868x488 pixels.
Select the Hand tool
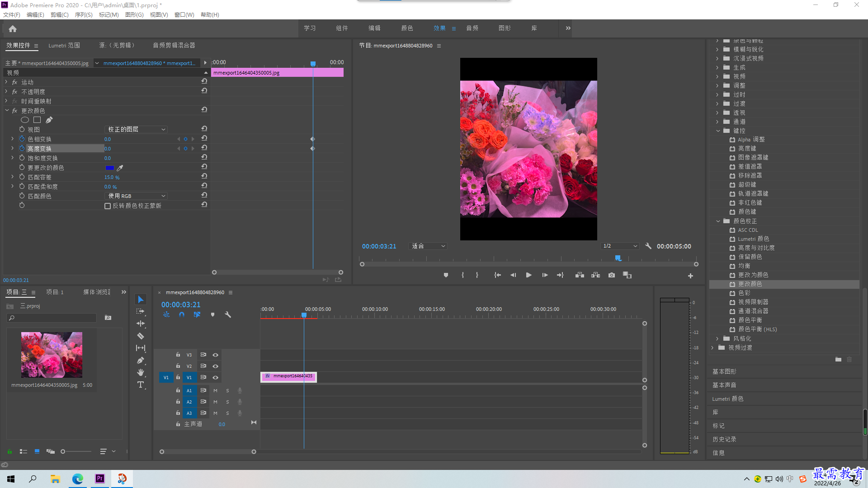point(141,372)
